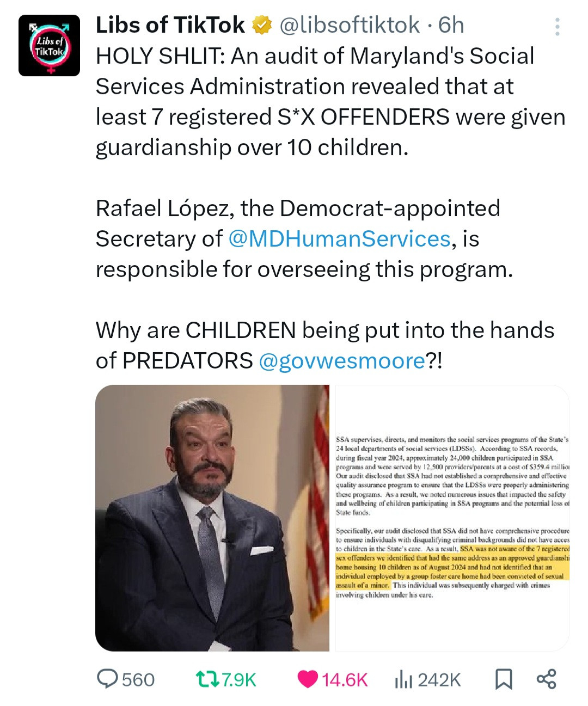Click the @libsoftiktok handle

coord(349,25)
